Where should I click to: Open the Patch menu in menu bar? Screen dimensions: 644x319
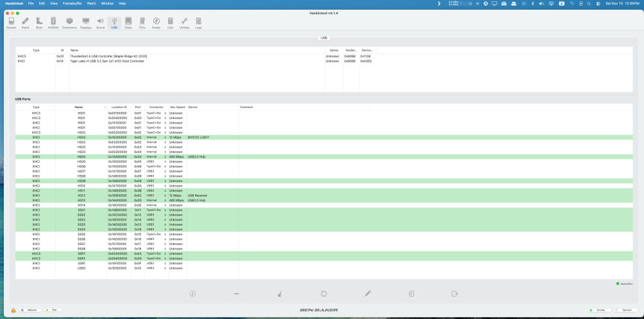[x=91, y=3]
